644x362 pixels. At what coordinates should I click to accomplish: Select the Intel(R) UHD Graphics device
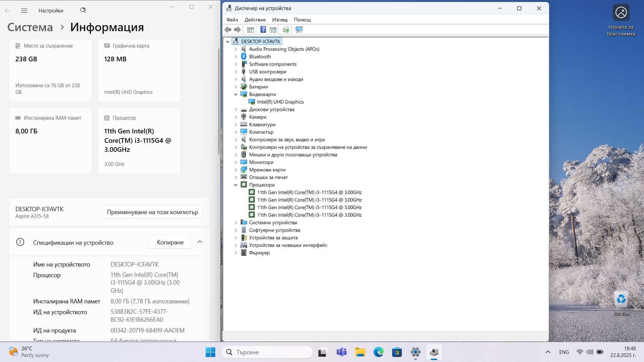(280, 102)
